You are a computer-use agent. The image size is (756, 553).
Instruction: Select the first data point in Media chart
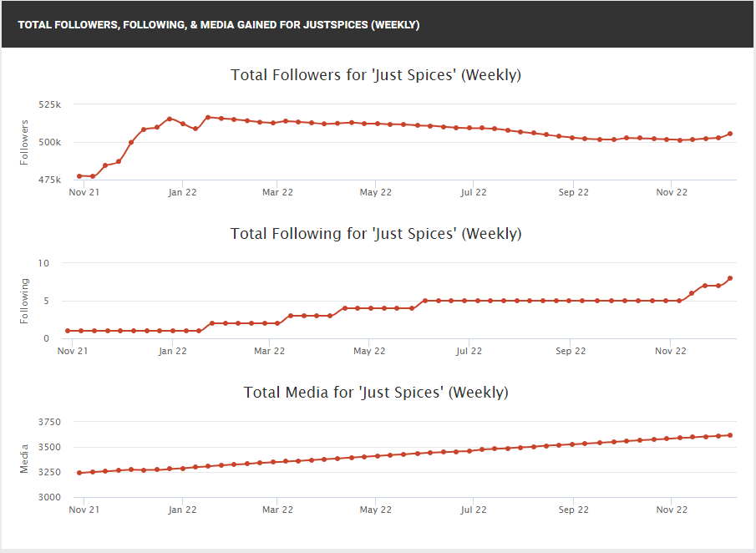coord(79,473)
